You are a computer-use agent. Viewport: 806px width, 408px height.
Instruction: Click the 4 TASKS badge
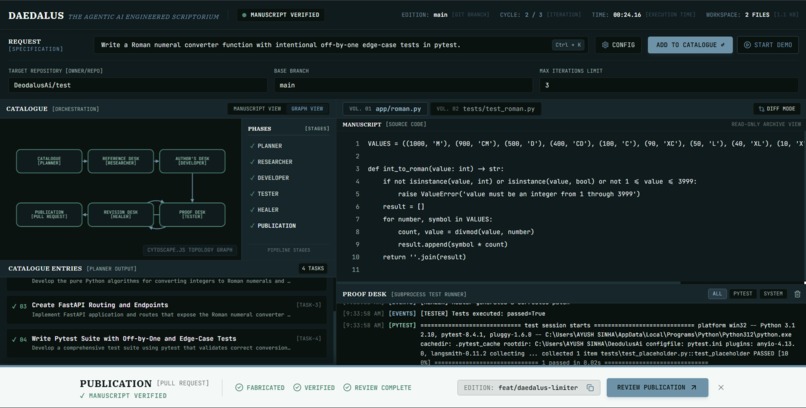[313, 268]
